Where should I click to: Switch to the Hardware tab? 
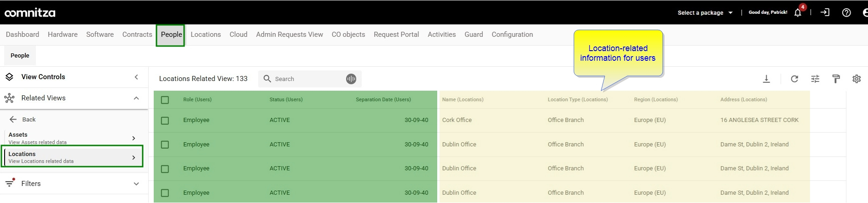point(63,35)
